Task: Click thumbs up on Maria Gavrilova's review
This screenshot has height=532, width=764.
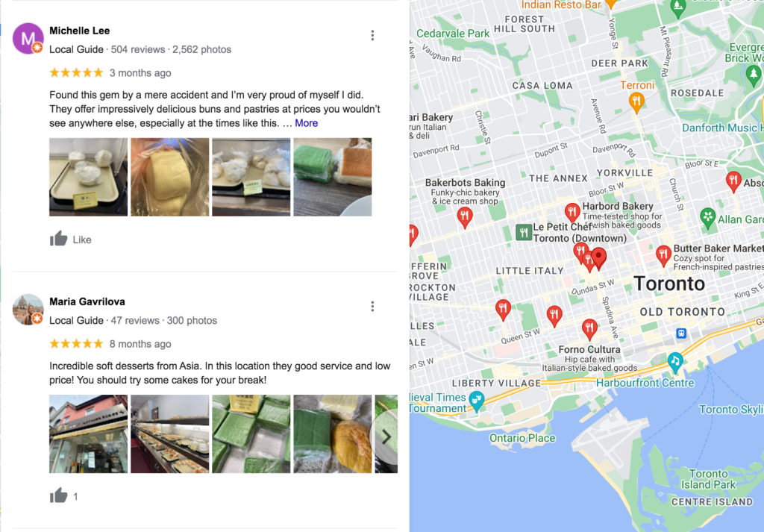Action: tap(58, 495)
